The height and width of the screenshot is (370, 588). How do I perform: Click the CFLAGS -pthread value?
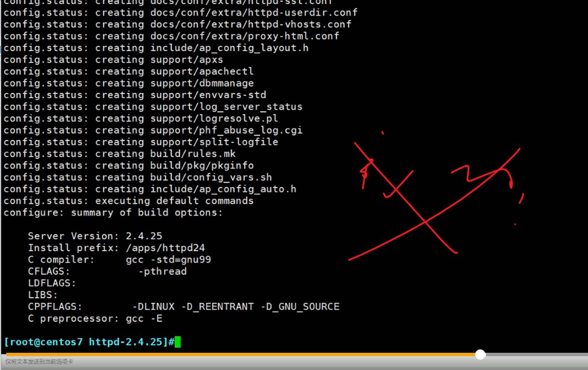click(x=163, y=272)
